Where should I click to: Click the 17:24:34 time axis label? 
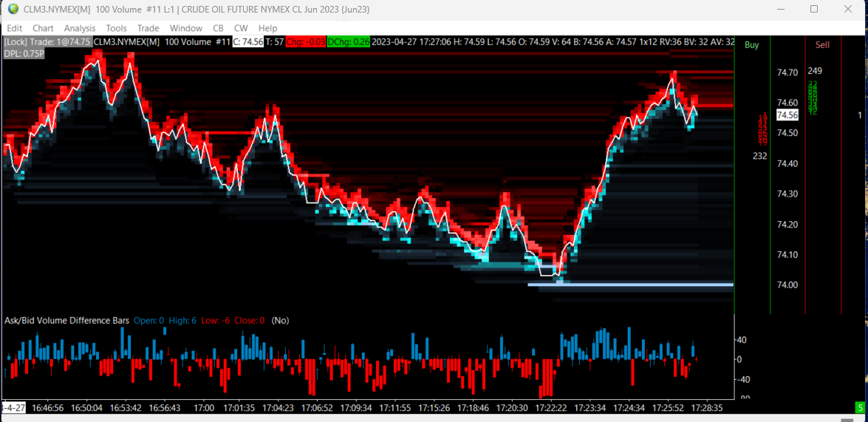[629, 408]
